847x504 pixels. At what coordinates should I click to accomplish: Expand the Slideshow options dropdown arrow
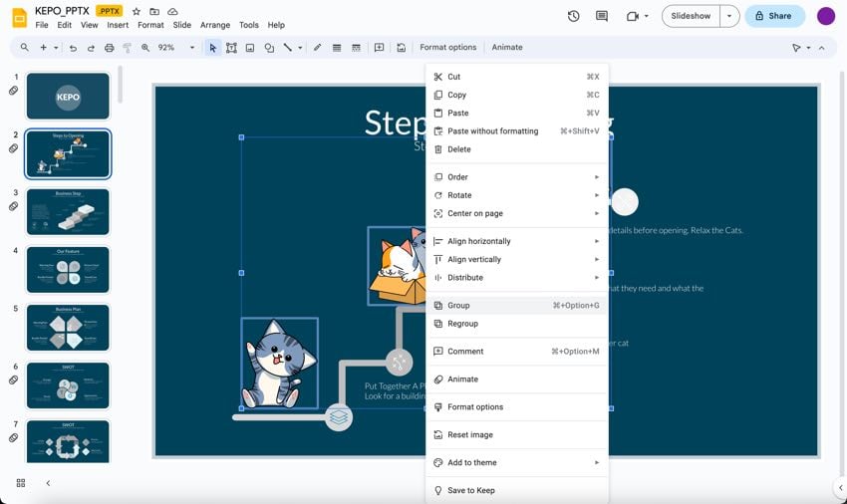coord(731,16)
